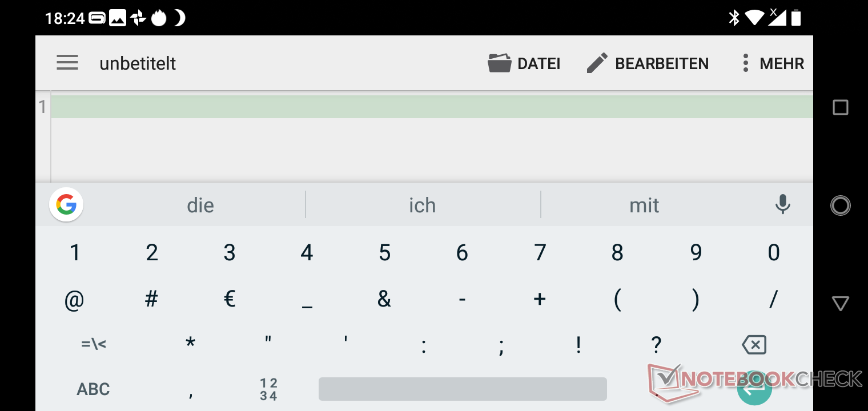Switch to the =\< extra symbols layout
Image resolution: width=868 pixels, height=411 pixels.
click(94, 344)
